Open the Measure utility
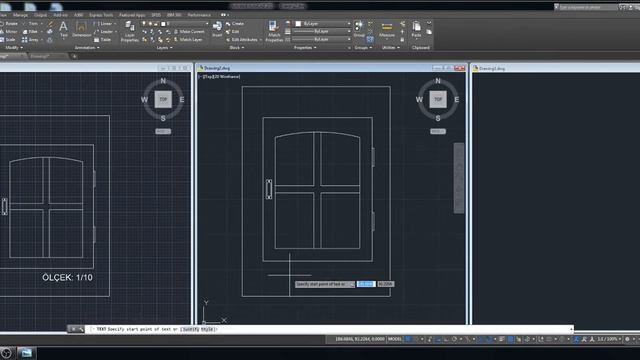 pos(387,29)
